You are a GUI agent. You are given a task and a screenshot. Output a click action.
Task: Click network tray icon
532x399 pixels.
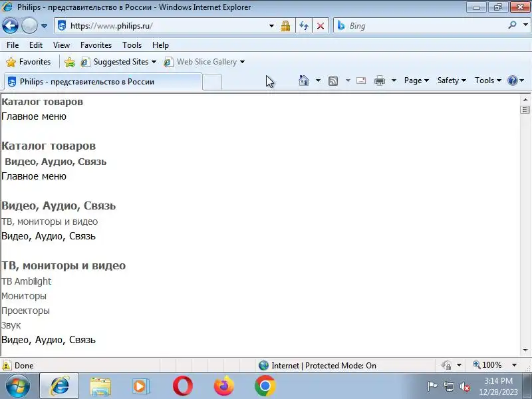(448, 386)
